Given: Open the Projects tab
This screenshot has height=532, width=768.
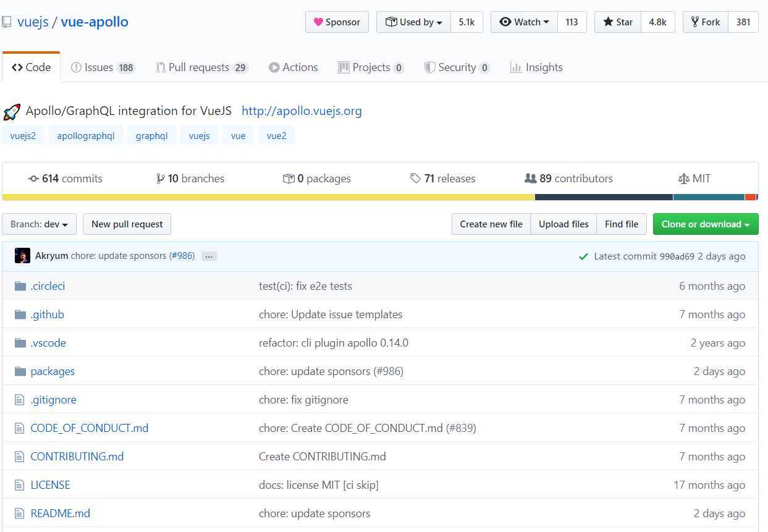Looking at the screenshot, I should 371,67.
